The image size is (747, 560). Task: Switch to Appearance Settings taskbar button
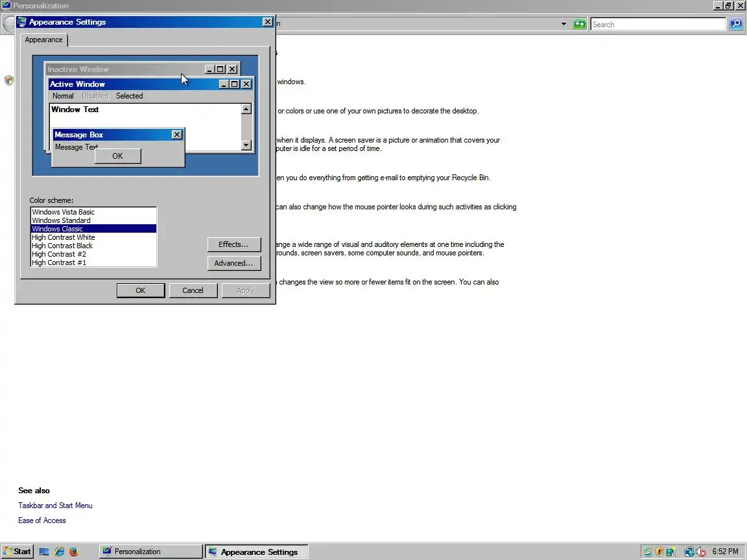tap(257, 552)
